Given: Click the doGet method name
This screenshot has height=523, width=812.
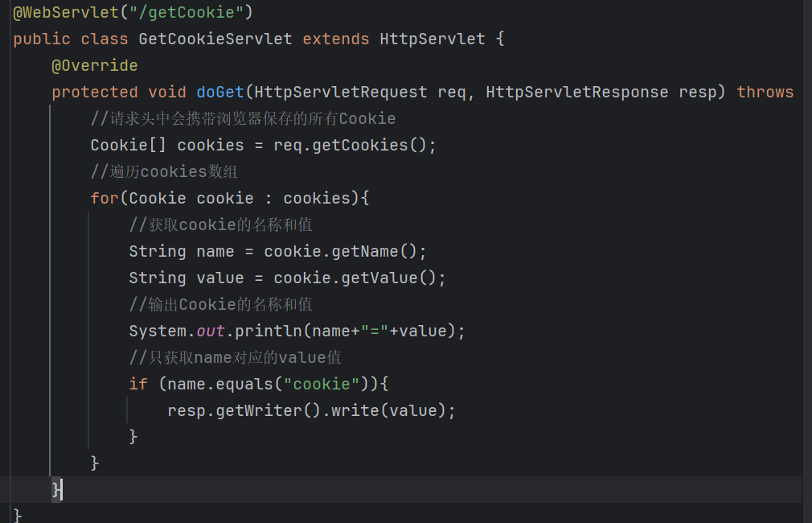Looking at the screenshot, I should [220, 93].
